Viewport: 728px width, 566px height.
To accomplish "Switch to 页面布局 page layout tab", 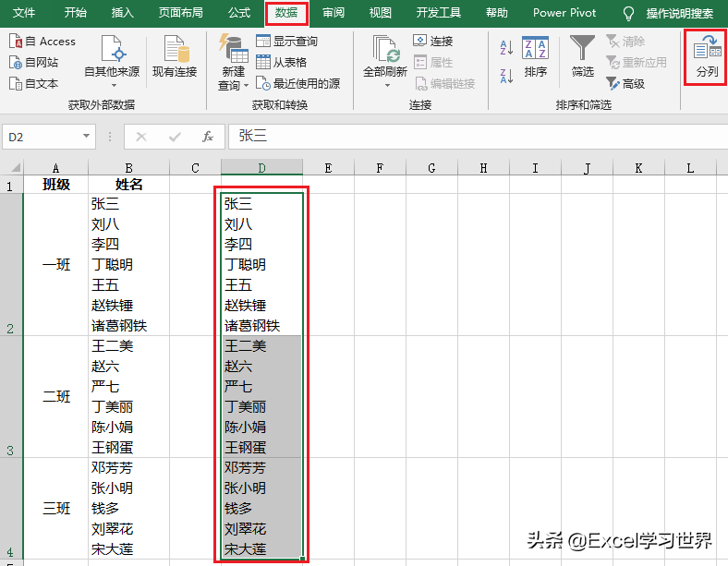I will tap(180, 13).
